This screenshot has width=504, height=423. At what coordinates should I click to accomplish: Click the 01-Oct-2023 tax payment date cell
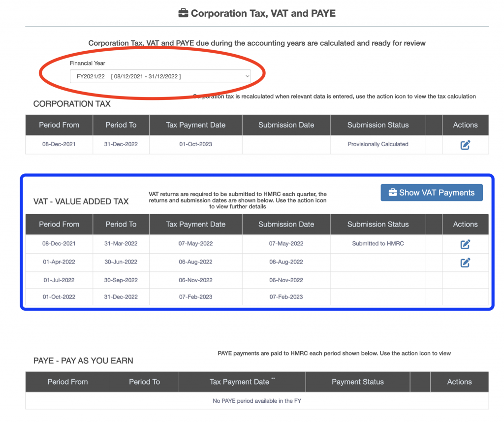point(195,144)
